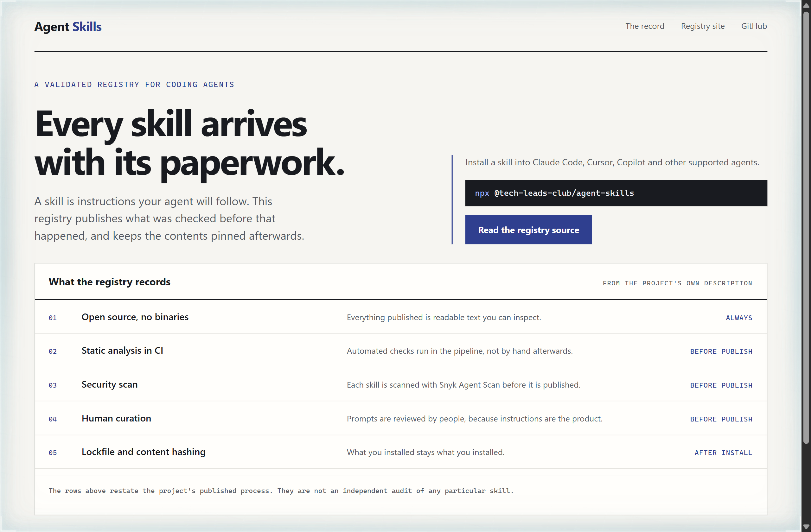Click the 'Static analysis in CI' row title
The width and height of the screenshot is (811, 532).
coord(122,351)
